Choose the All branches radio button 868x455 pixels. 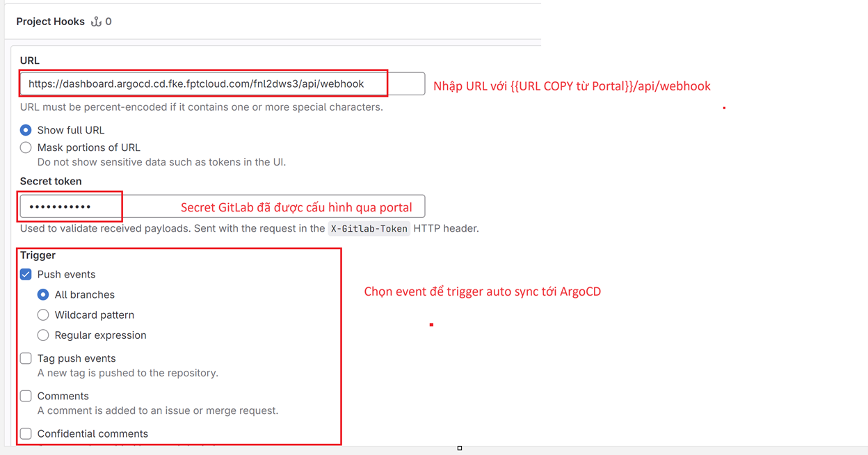43,295
